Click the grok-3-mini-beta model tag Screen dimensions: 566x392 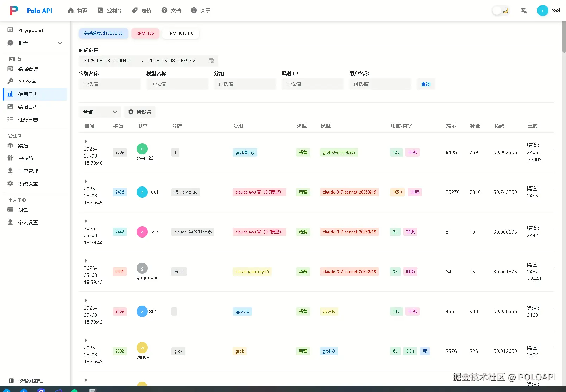(339, 152)
